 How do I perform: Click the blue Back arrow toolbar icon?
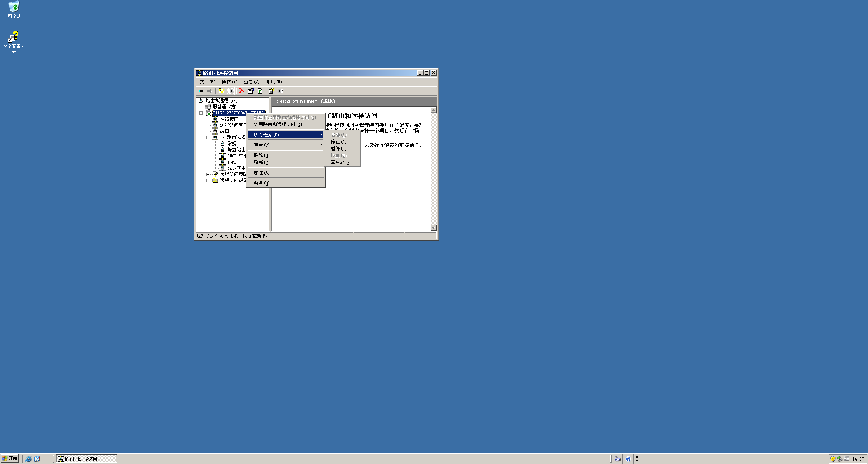pyautogui.click(x=201, y=91)
